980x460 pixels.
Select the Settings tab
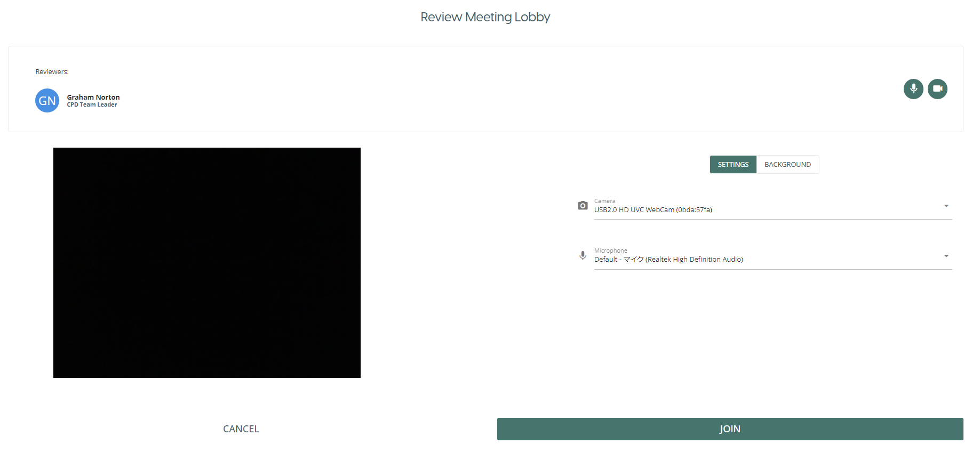pyautogui.click(x=733, y=165)
